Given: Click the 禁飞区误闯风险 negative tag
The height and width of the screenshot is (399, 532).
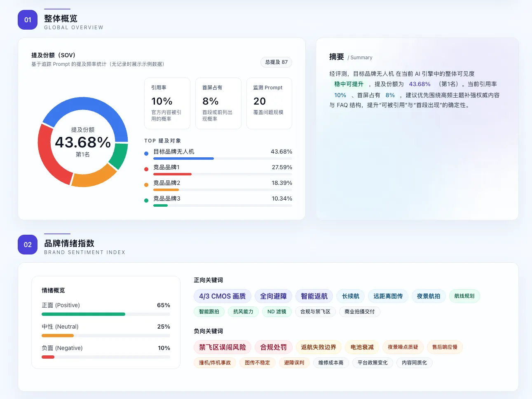Looking at the screenshot, I should pos(223,347).
